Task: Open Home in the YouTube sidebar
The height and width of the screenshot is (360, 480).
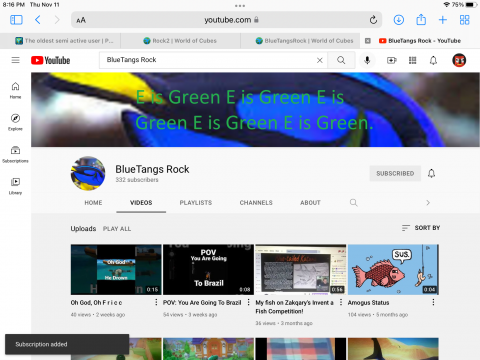Action: [x=15, y=90]
